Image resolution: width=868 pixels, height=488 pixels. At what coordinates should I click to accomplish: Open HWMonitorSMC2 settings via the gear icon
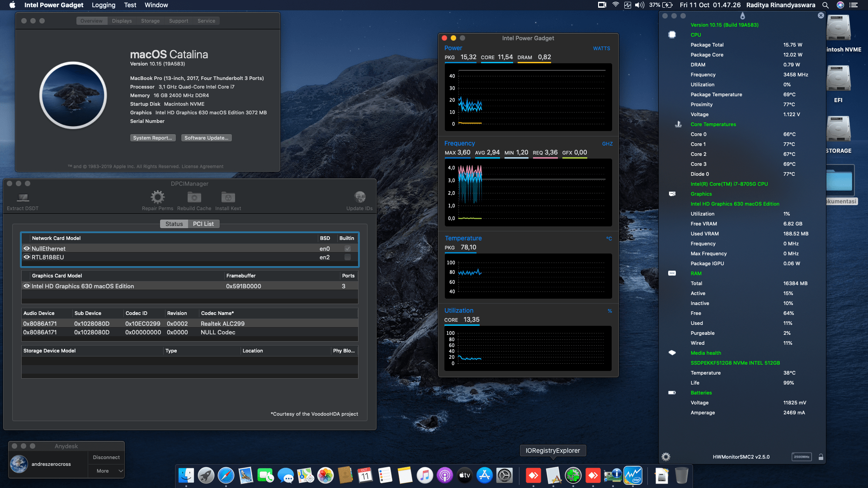[x=665, y=456]
